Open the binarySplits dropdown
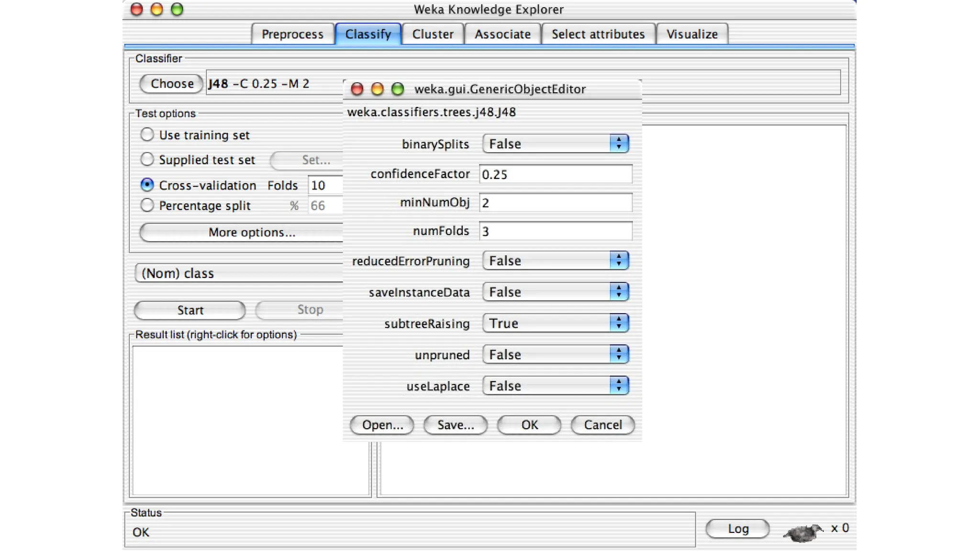The height and width of the screenshot is (551, 980). click(555, 143)
